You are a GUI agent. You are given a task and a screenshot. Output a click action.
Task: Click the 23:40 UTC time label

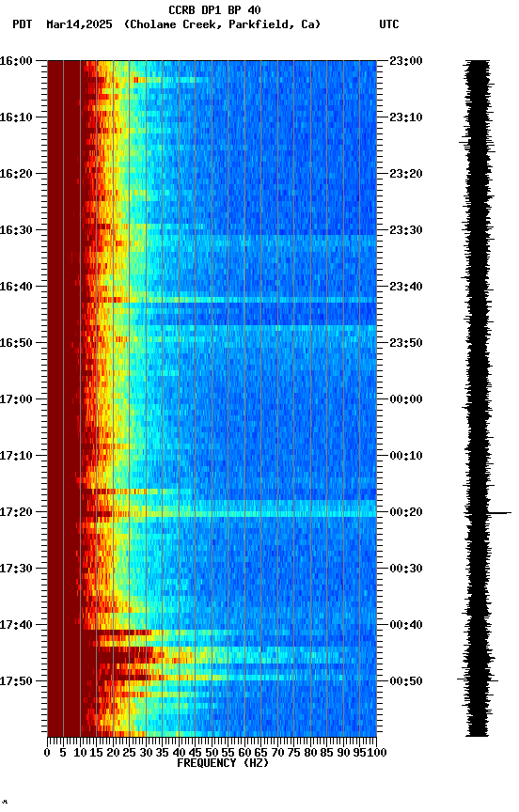coord(406,287)
